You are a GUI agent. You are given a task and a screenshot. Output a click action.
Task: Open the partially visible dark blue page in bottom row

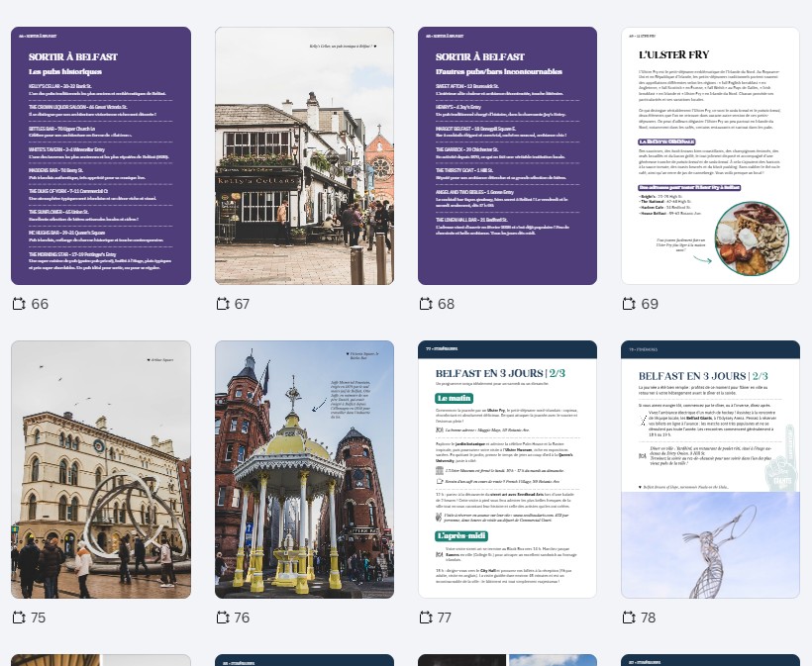(304, 660)
